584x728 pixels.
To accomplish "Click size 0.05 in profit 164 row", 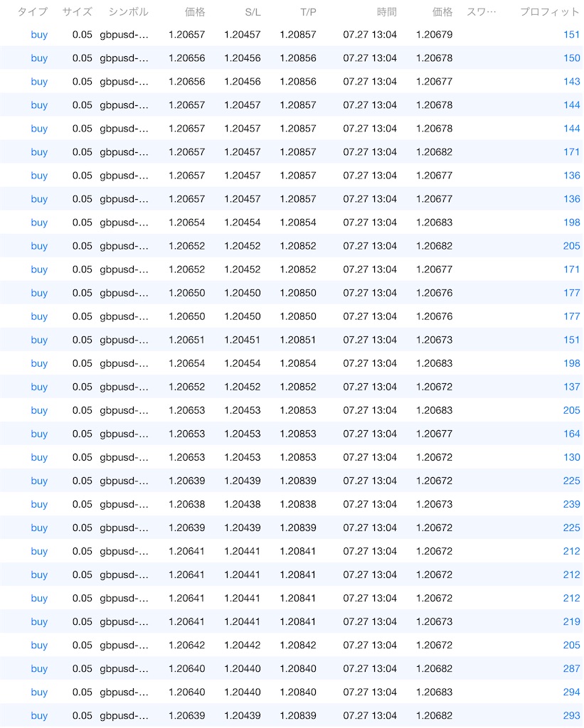I will pyautogui.click(x=83, y=434).
